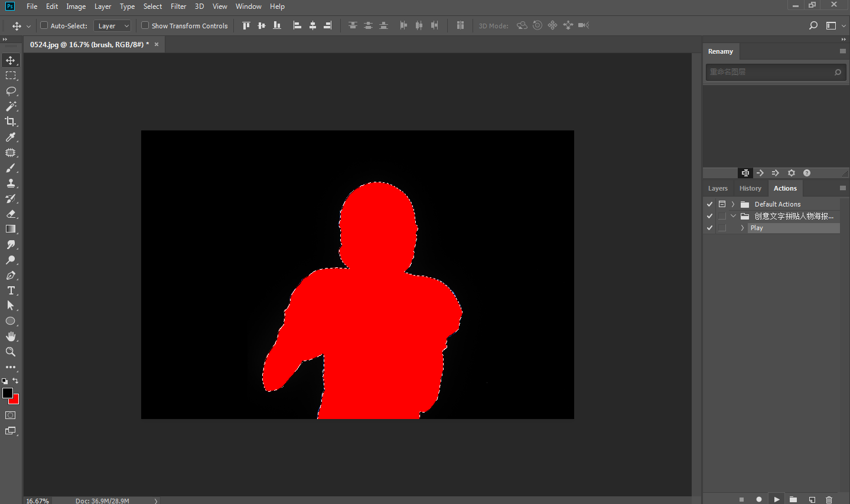Reset to default foreground and background colors

tap(5, 381)
